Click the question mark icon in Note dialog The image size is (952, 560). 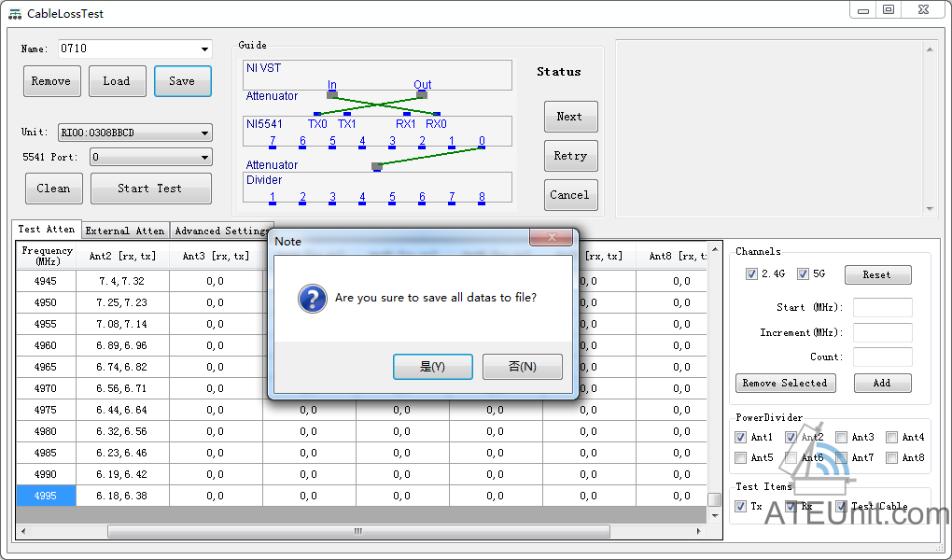(x=312, y=299)
